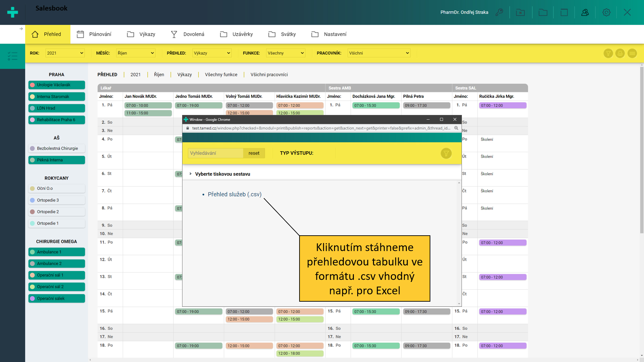The height and width of the screenshot is (362, 644).
Task: Toggle the Ortopedie 3 workplace
Action: (x=56, y=200)
